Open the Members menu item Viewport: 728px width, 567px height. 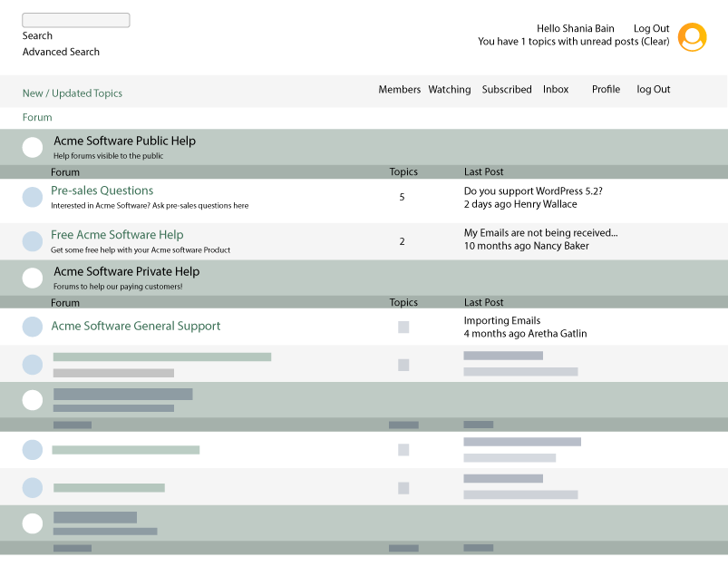399,89
